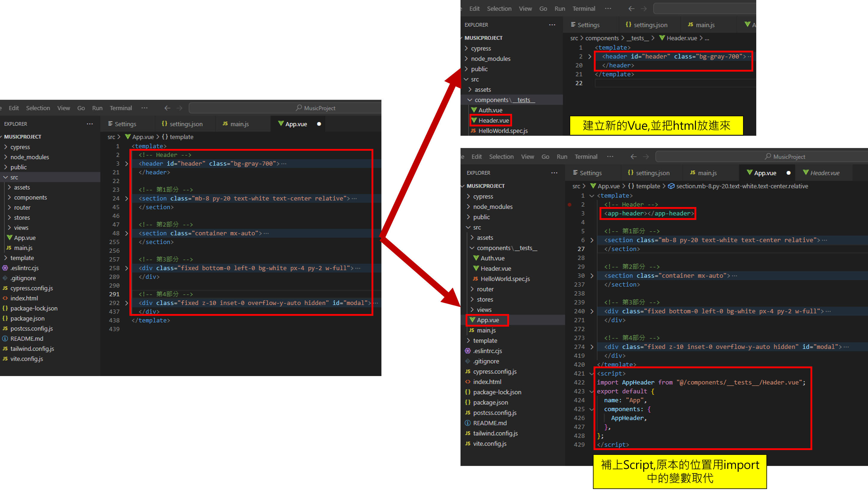The image size is (868, 492).
Task: Expand router folder in bottom-right window
Action: click(x=472, y=289)
